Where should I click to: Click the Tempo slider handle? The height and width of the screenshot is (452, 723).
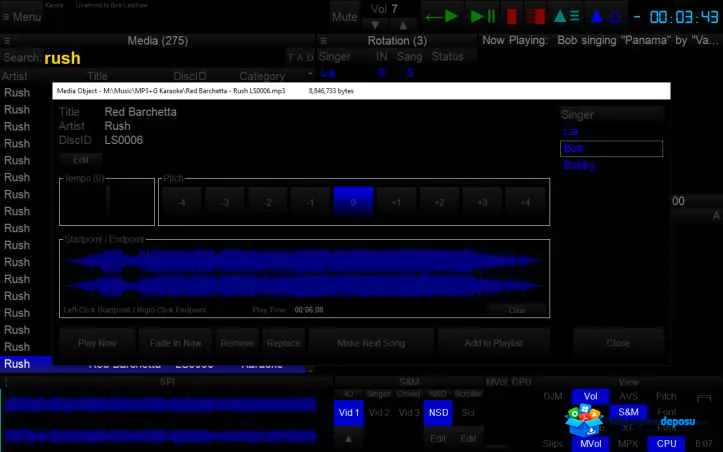click(x=107, y=201)
